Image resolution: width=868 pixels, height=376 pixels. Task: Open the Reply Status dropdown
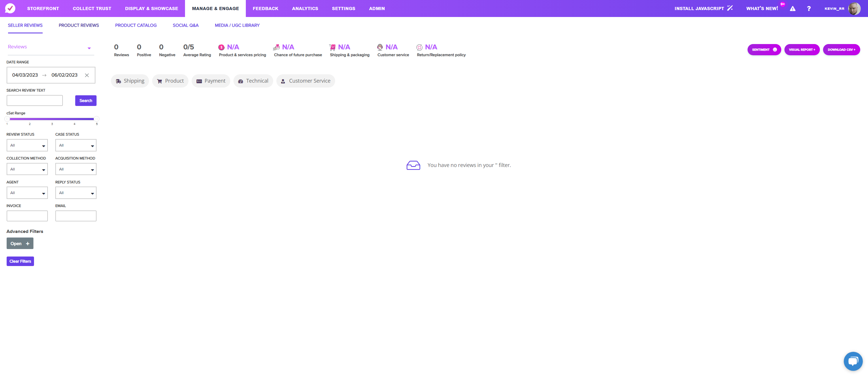click(x=76, y=193)
